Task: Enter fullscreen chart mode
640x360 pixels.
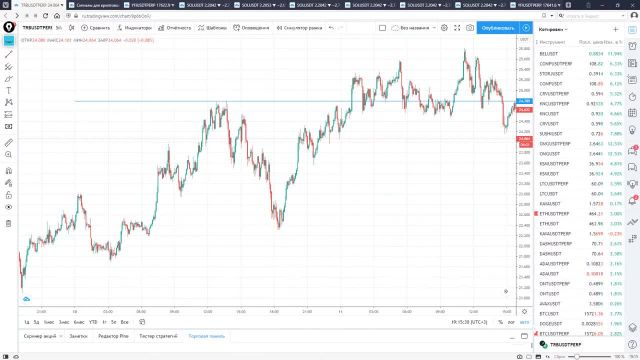Action: coord(457,28)
